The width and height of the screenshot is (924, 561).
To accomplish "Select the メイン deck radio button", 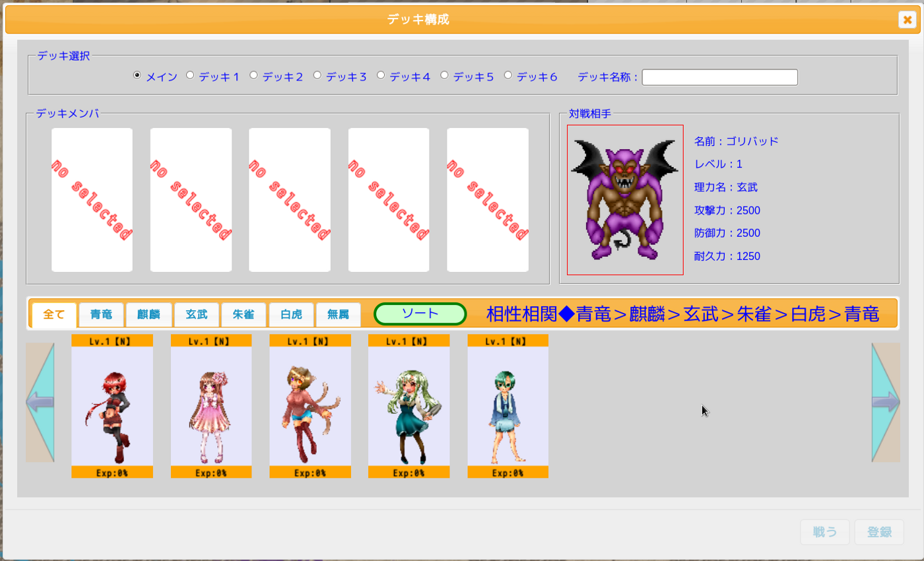I will (137, 75).
